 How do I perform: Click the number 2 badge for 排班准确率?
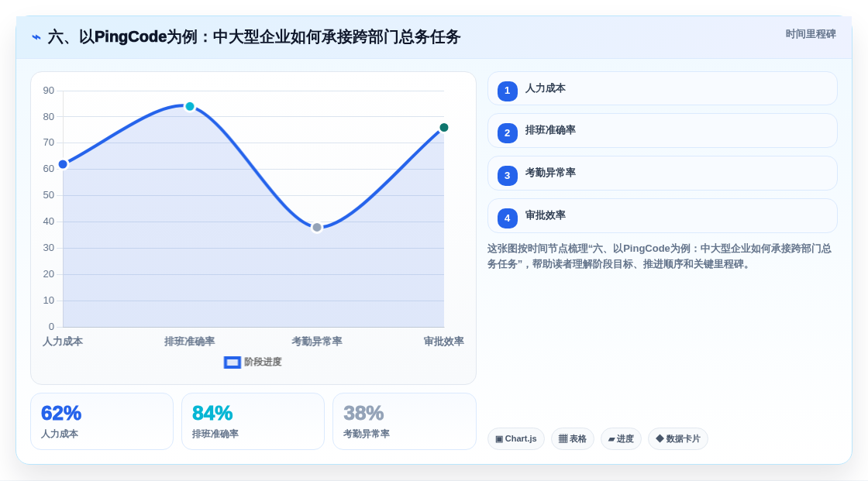click(507, 133)
